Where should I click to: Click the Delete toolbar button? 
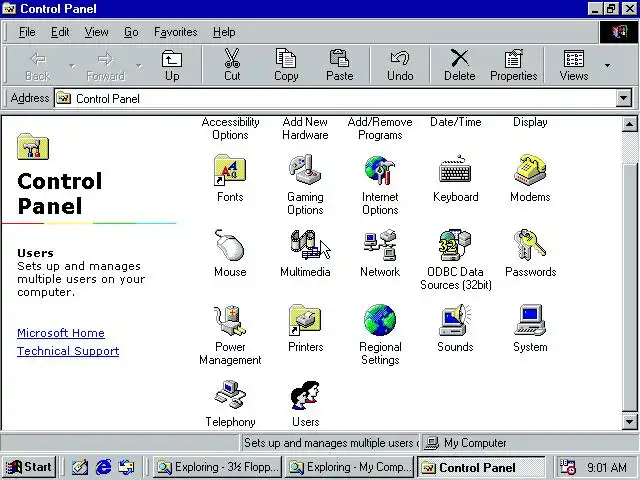(460, 65)
